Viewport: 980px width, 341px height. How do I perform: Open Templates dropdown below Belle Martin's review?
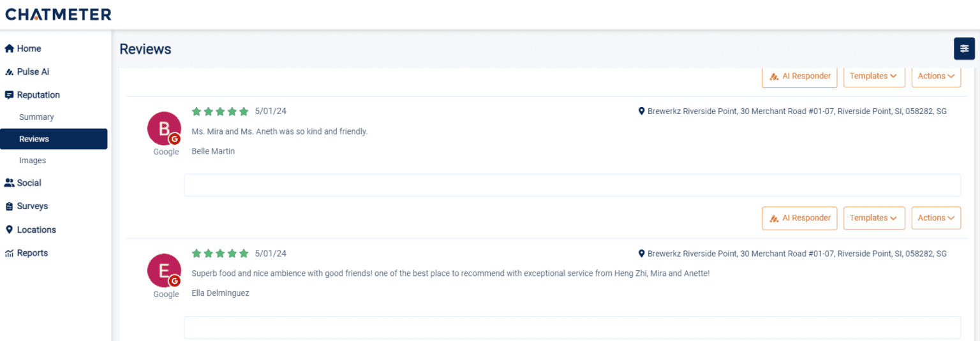tap(873, 218)
